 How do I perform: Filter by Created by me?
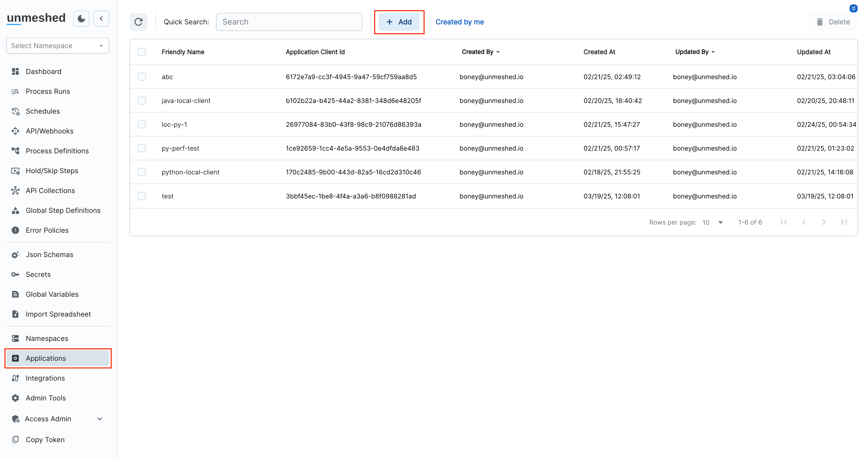(459, 22)
